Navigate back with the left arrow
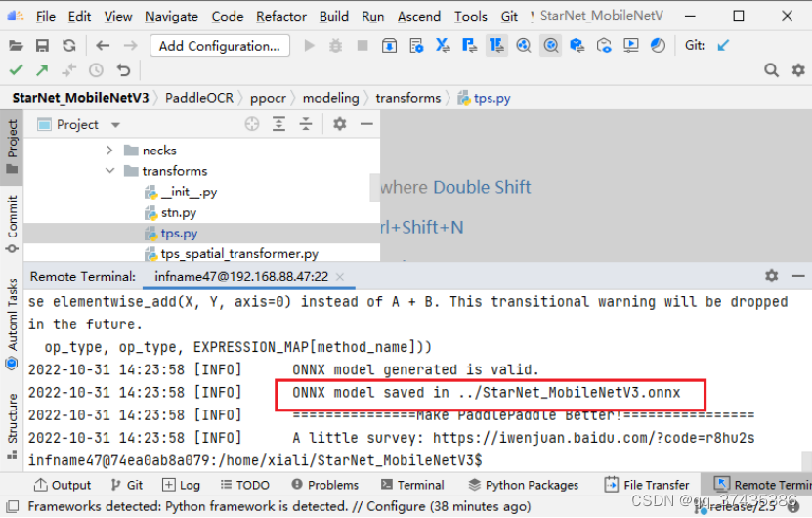The width and height of the screenshot is (812, 518). (103, 46)
